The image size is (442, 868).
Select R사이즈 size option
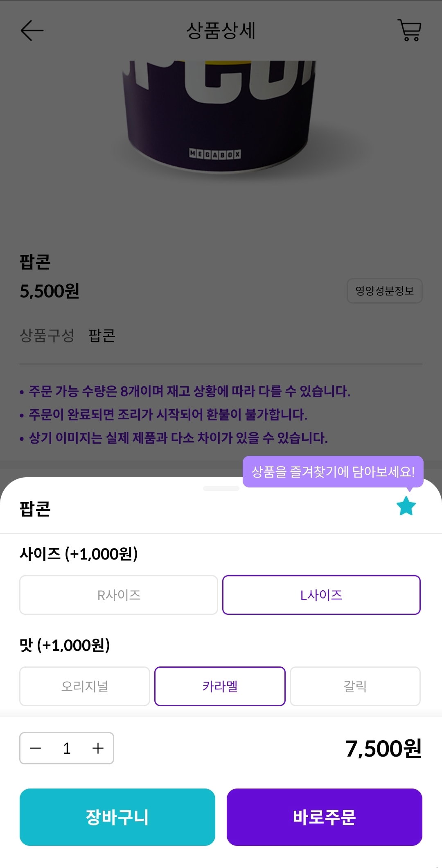[119, 595]
